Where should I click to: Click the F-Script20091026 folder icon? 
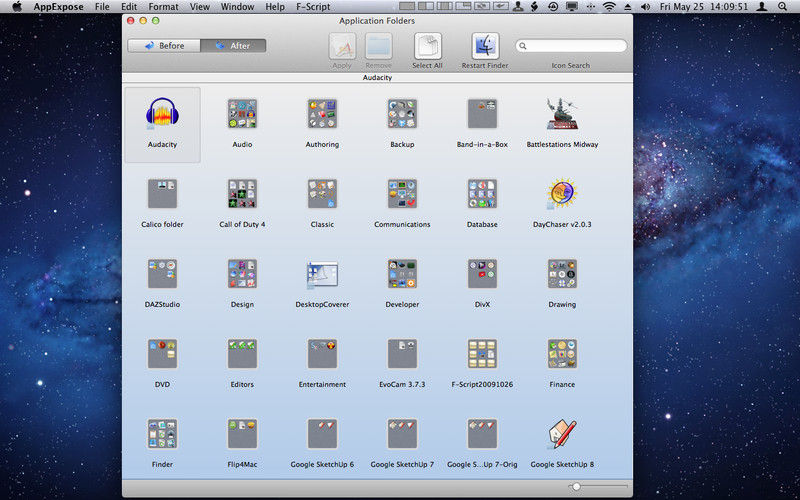point(482,354)
